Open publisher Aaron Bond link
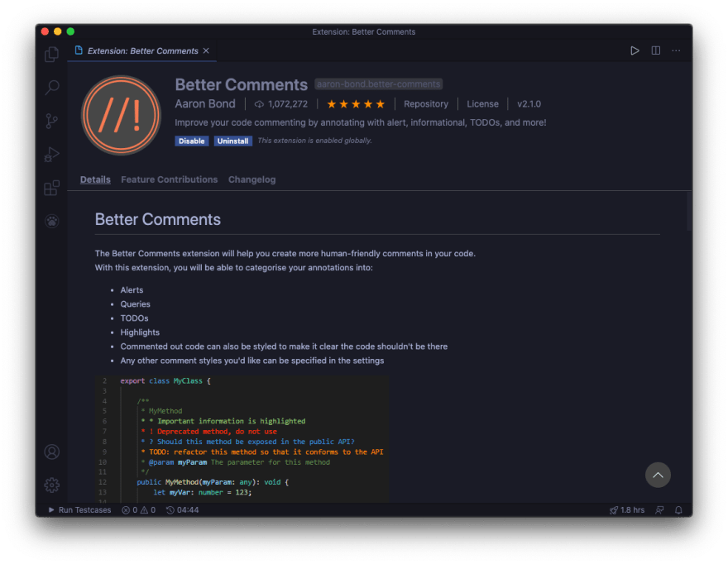 [x=205, y=104]
